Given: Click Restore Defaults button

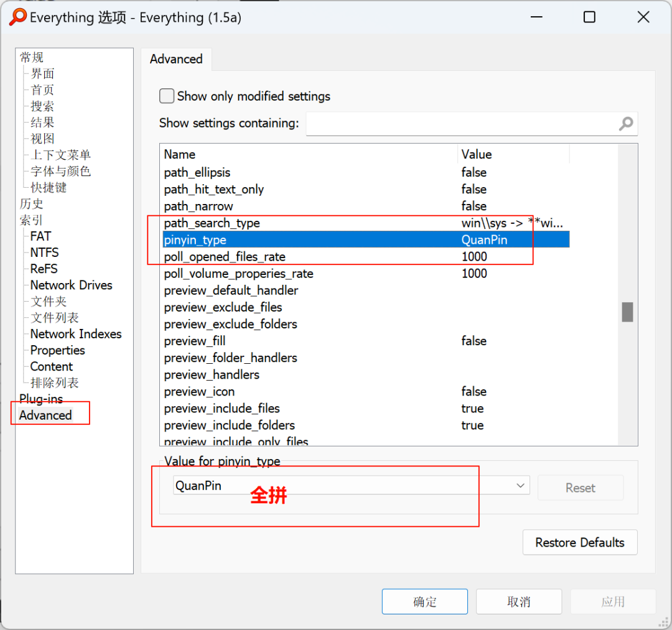Looking at the screenshot, I should [580, 542].
